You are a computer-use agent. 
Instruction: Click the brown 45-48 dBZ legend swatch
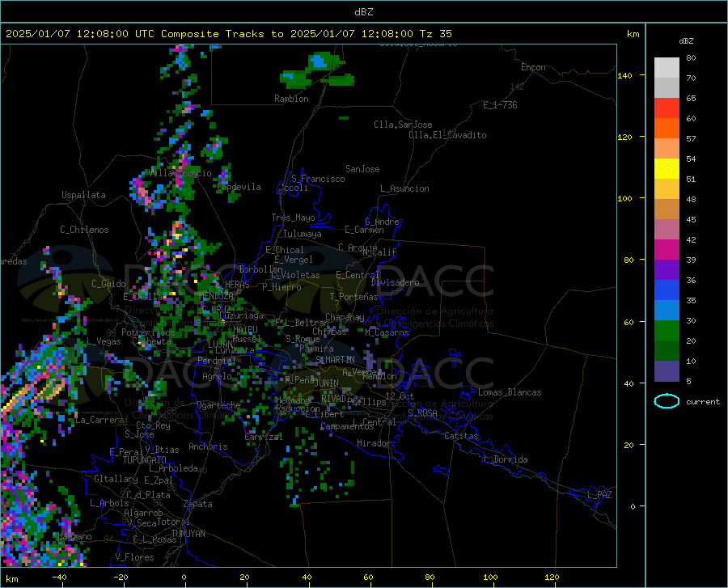pyautogui.click(x=667, y=209)
